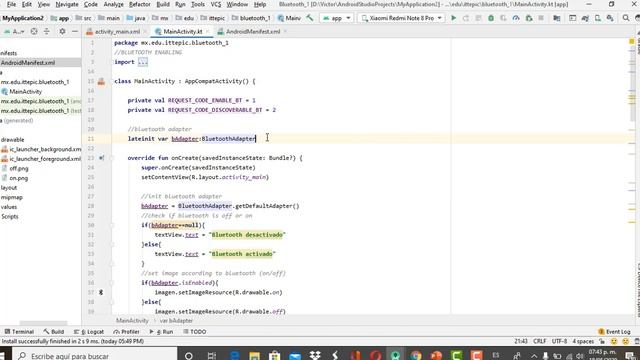The width and height of the screenshot is (640, 360).
Task: Close the MainActivity.kt tab
Action: [x=207, y=31]
